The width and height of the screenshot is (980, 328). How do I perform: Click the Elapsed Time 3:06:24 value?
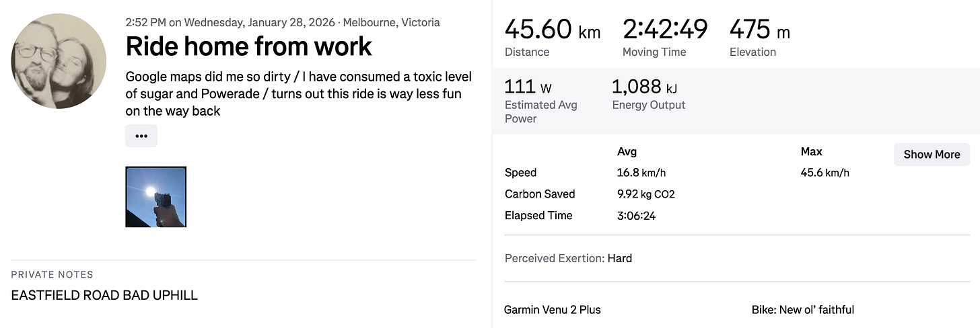[636, 216]
